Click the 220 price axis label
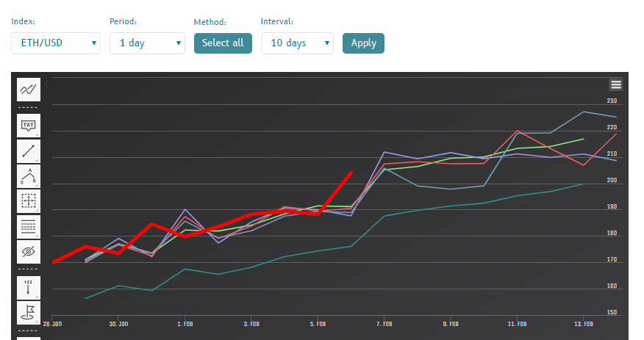The height and width of the screenshot is (340, 644). coord(612,127)
